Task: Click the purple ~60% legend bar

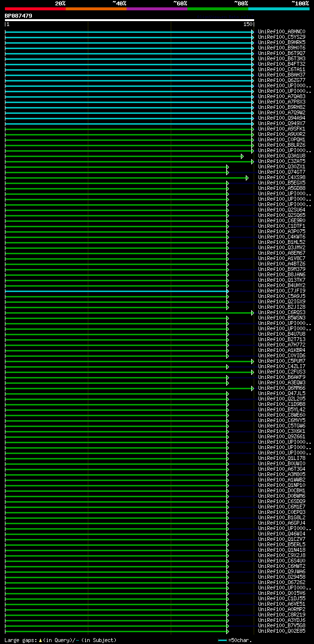Action: click(x=157, y=9)
